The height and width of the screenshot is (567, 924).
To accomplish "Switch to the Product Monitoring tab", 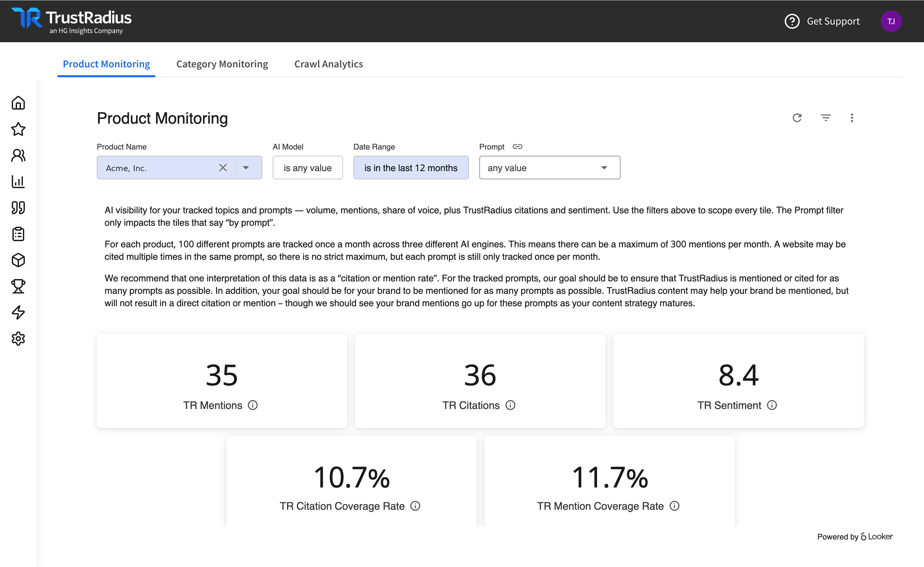I will [x=107, y=64].
